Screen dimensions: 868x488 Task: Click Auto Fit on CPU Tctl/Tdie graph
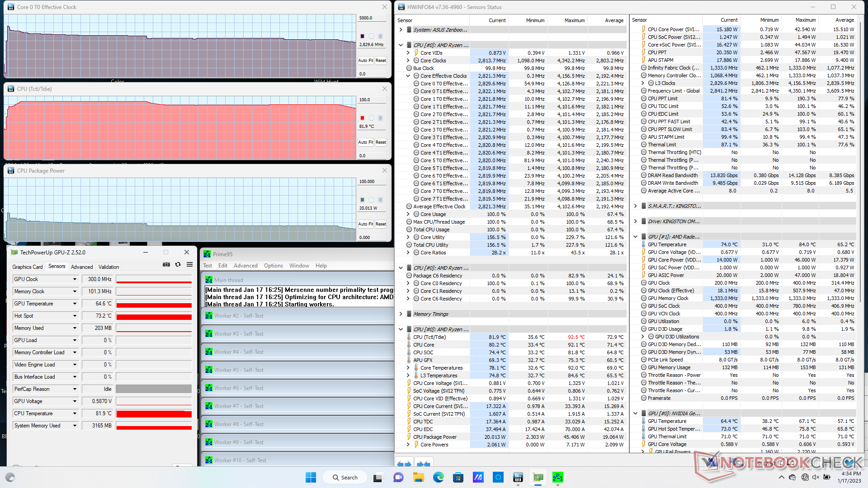click(365, 142)
